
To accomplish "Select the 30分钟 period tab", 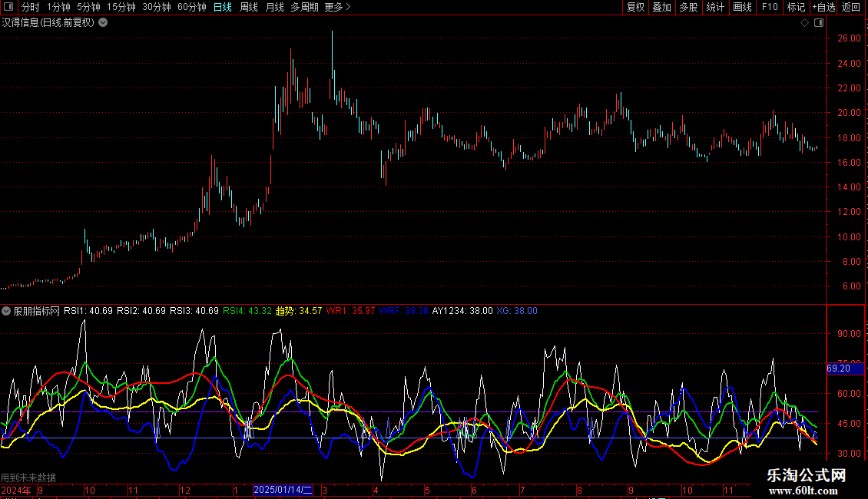I will click(157, 7).
